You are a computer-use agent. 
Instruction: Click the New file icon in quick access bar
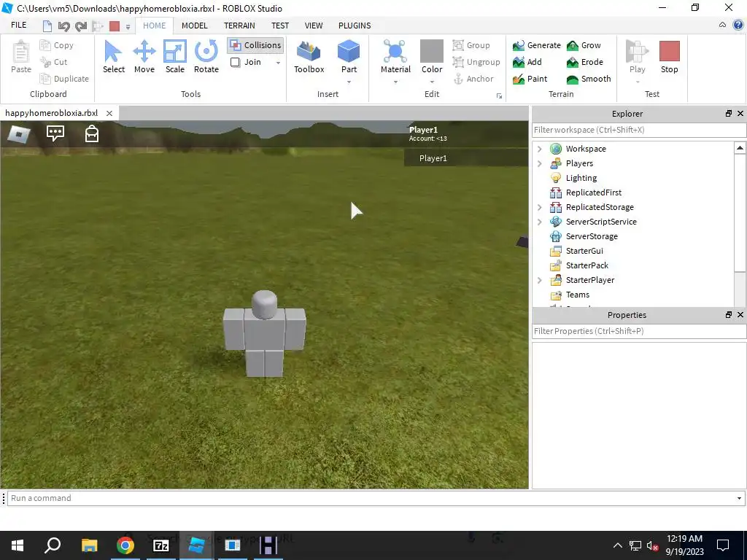pos(47,26)
